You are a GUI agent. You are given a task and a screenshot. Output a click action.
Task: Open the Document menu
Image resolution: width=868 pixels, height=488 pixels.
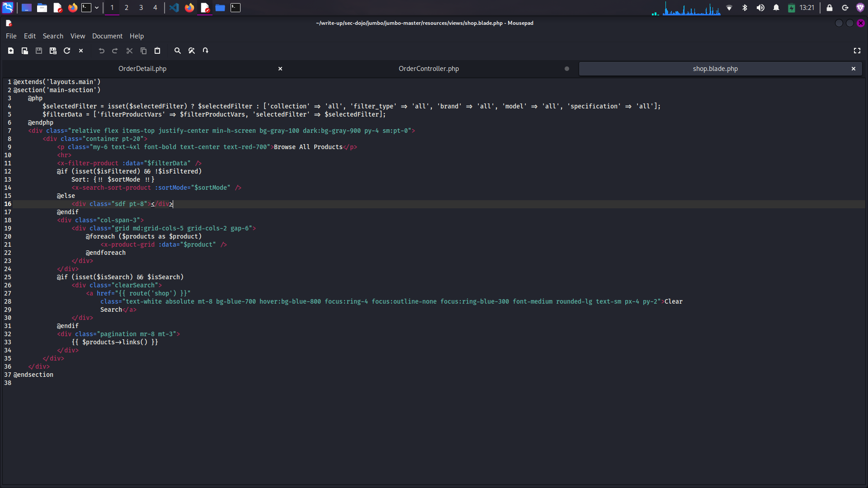point(107,36)
